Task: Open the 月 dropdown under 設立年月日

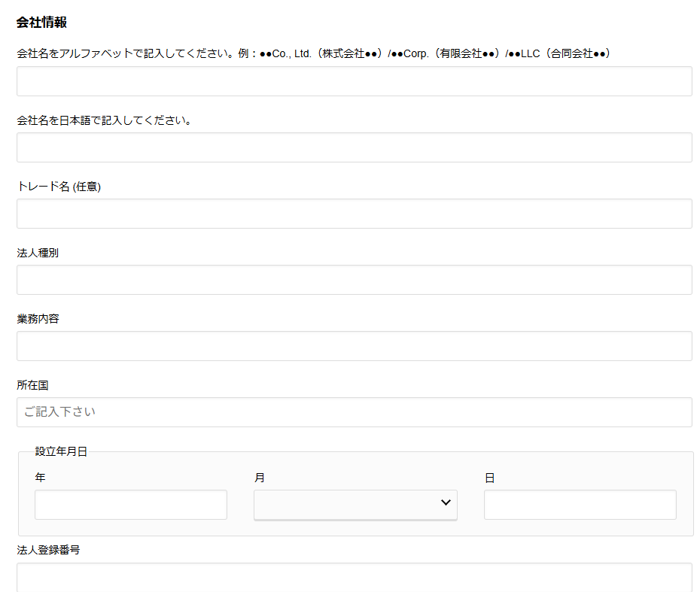Action: coord(355,505)
